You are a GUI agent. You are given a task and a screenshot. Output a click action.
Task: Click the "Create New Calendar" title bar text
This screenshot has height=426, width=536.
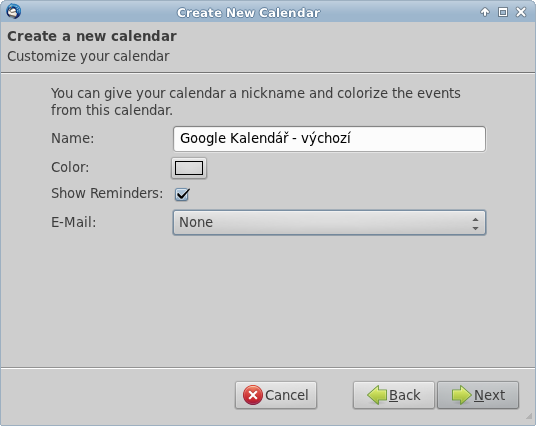(x=249, y=13)
